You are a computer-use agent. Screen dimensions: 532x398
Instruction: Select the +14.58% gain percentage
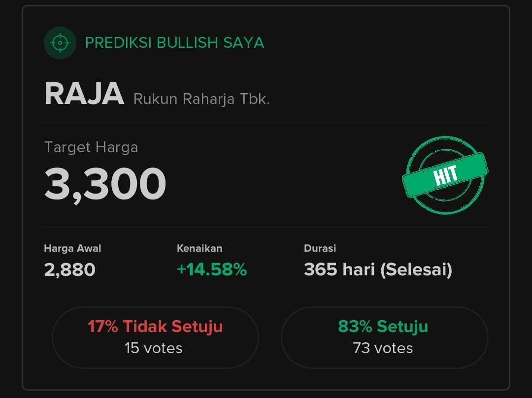point(212,270)
